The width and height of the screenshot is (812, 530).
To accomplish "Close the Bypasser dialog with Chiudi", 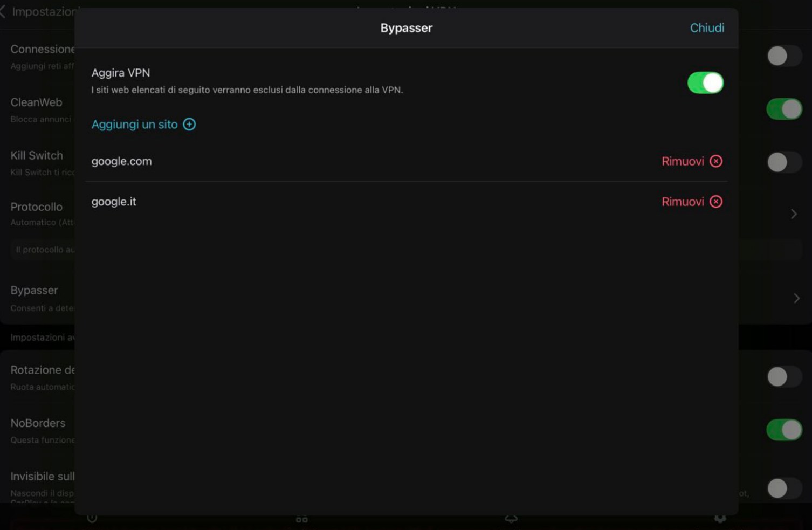I will 707,28.
